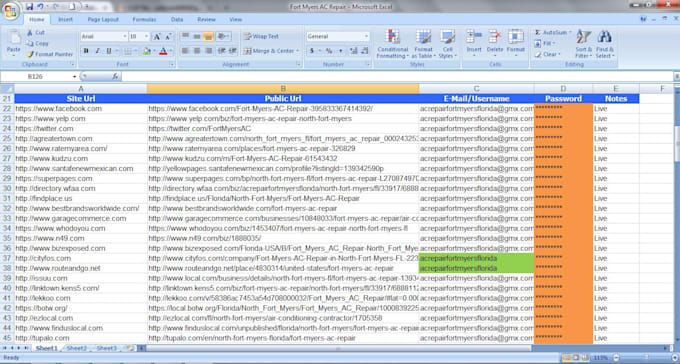Click the Office button
680x364 pixels.
click(10, 10)
